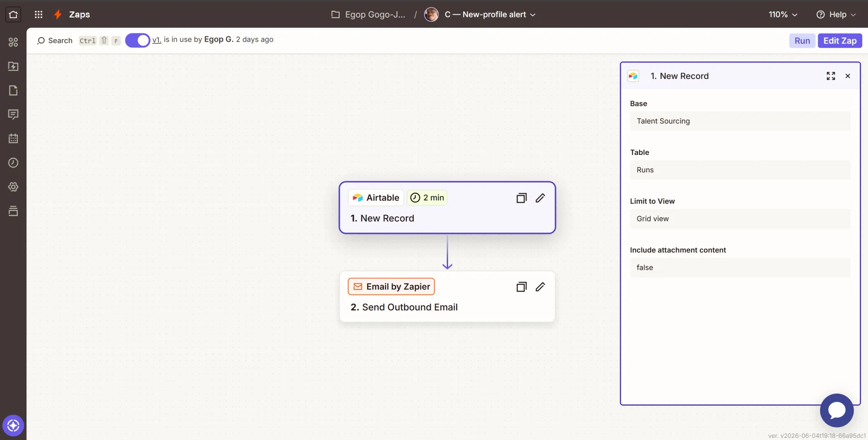Click the Airtable icon in panel header
The height and width of the screenshot is (440, 868).
633,76
